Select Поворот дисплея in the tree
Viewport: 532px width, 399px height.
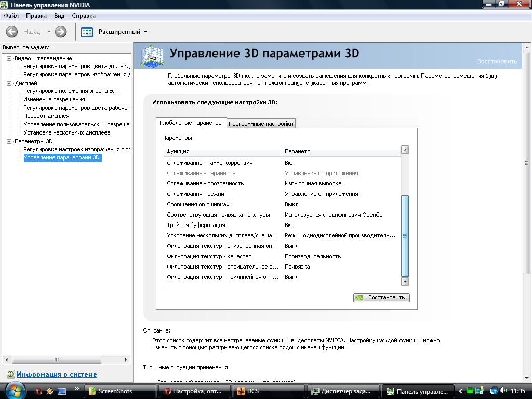pyautogui.click(x=46, y=116)
